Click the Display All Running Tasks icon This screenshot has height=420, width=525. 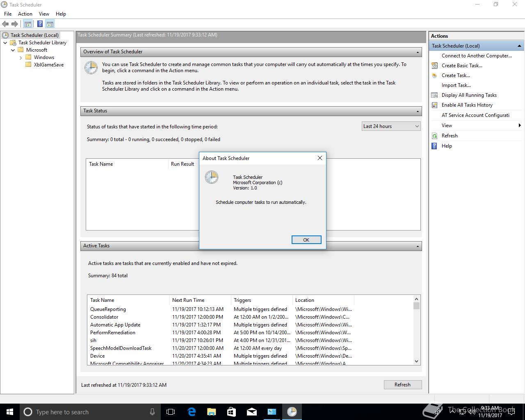coord(434,95)
